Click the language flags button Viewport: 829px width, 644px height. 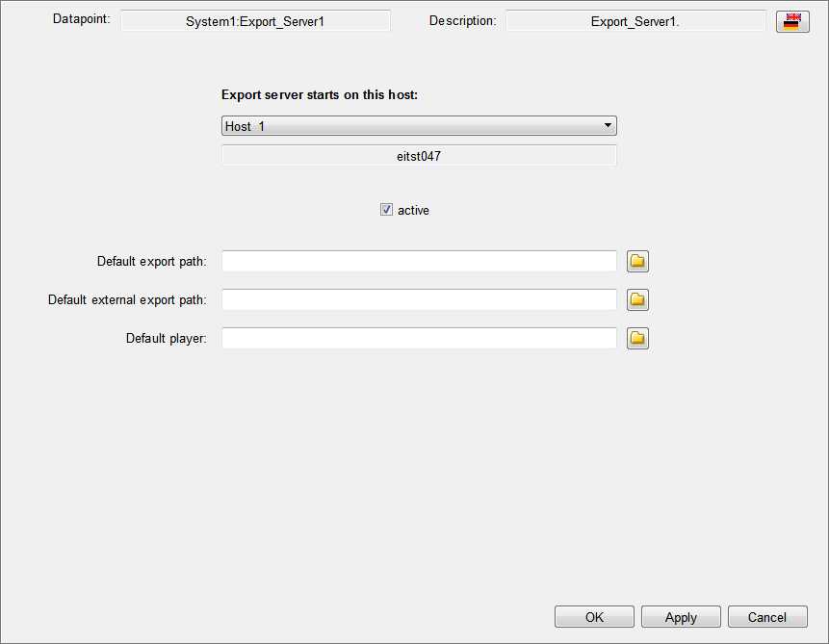pyautogui.click(x=792, y=21)
